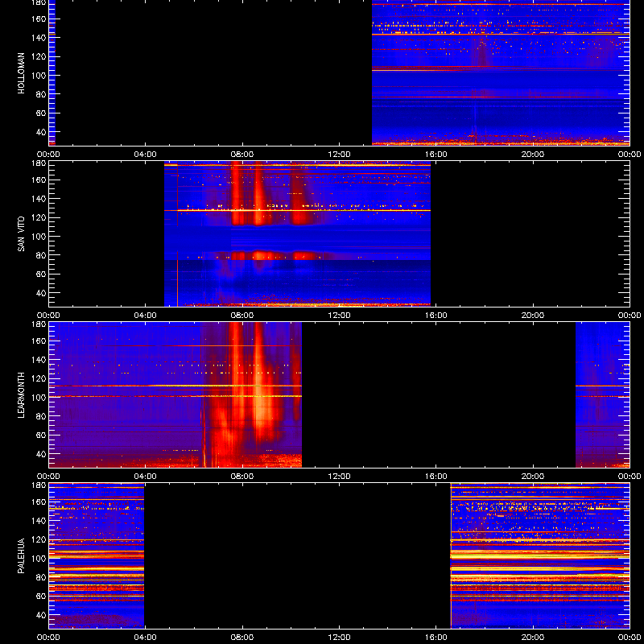Select the 120 frequency label on Holloman axis
Image resolution: width=644 pixels, height=644 pixels.
coord(40,56)
